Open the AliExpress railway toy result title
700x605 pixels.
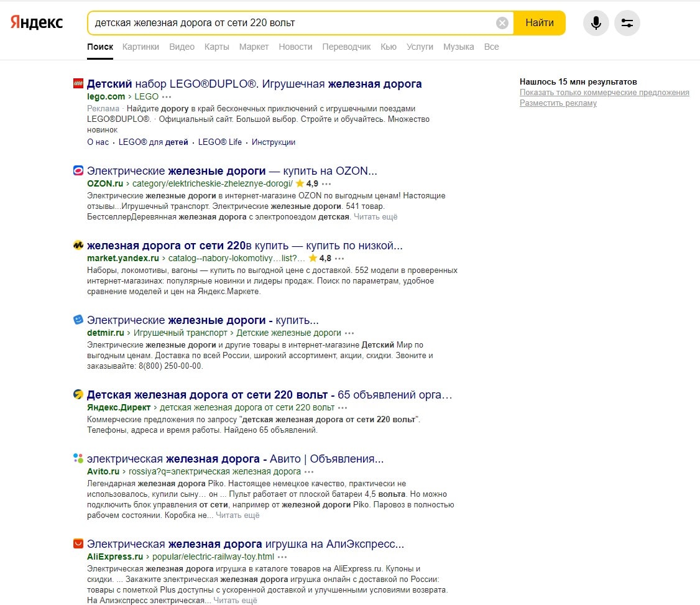[x=246, y=544]
